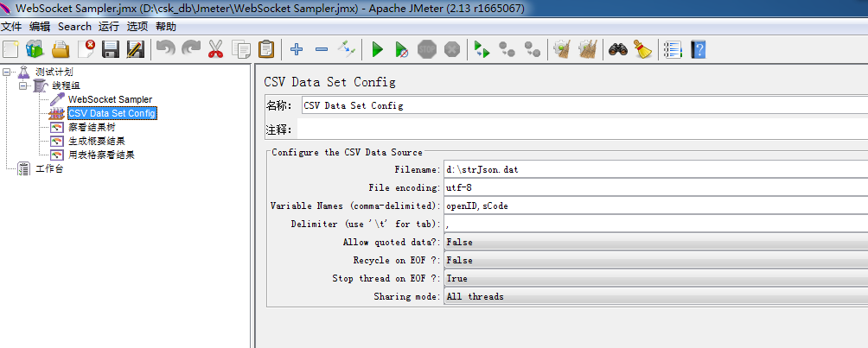868x348 pixels.
Task: Click the Open file folder icon
Action: coord(61,49)
